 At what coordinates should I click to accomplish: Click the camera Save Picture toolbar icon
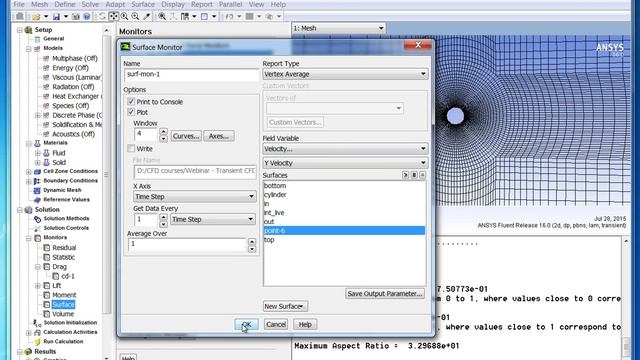pos(76,16)
